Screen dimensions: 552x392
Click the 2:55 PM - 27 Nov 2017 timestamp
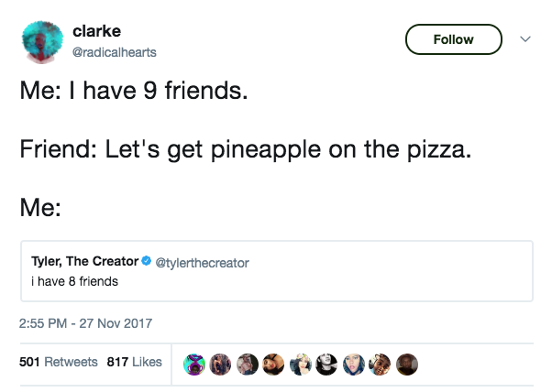tap(85, 322)
